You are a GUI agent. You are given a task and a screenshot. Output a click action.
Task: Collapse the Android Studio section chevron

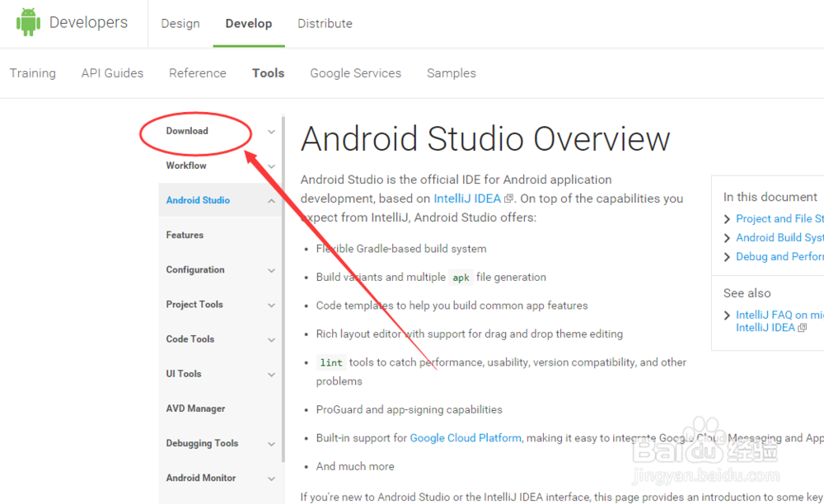tap(271, 201)
